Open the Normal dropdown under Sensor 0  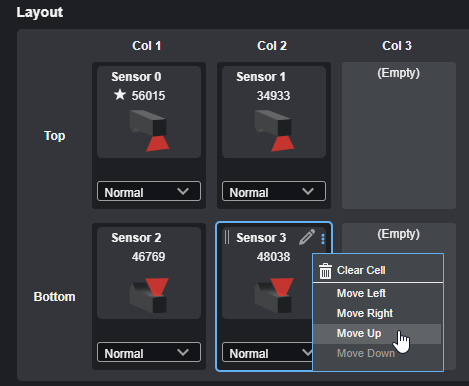tap(149, 191)
